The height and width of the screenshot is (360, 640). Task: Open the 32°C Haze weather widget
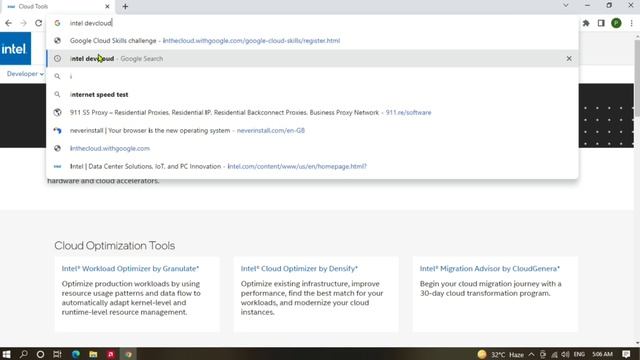(500, 354)
